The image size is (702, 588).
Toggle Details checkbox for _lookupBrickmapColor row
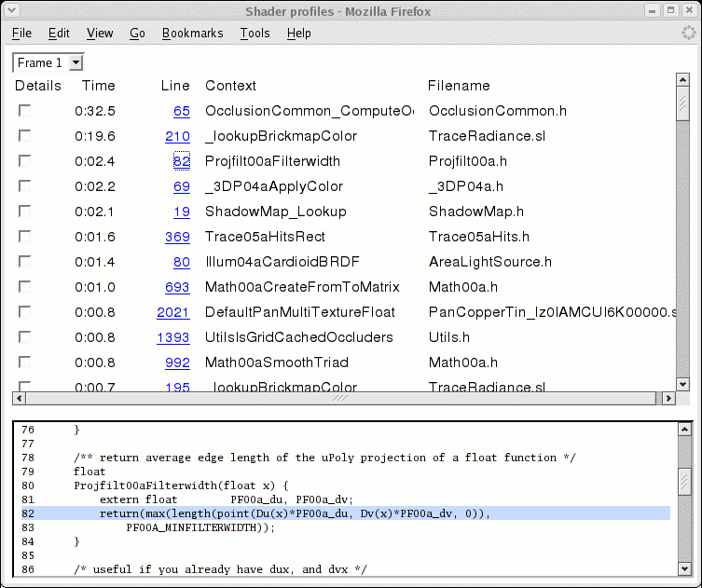pyautogui.click(x=24, y=136)
